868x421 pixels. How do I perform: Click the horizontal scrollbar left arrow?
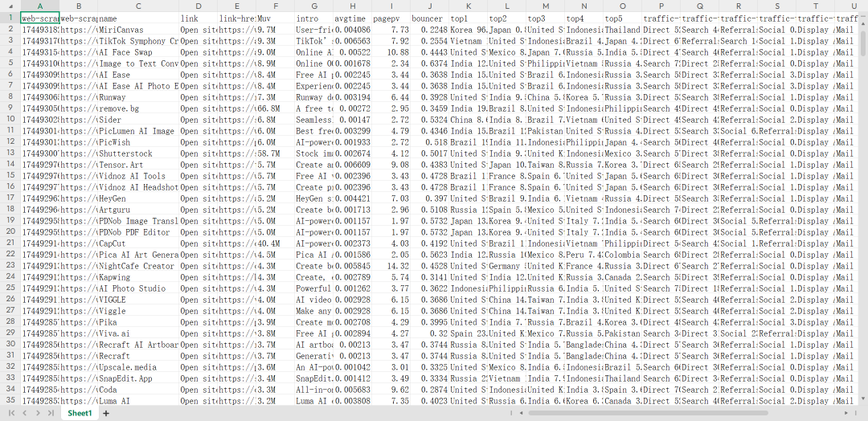521,413
